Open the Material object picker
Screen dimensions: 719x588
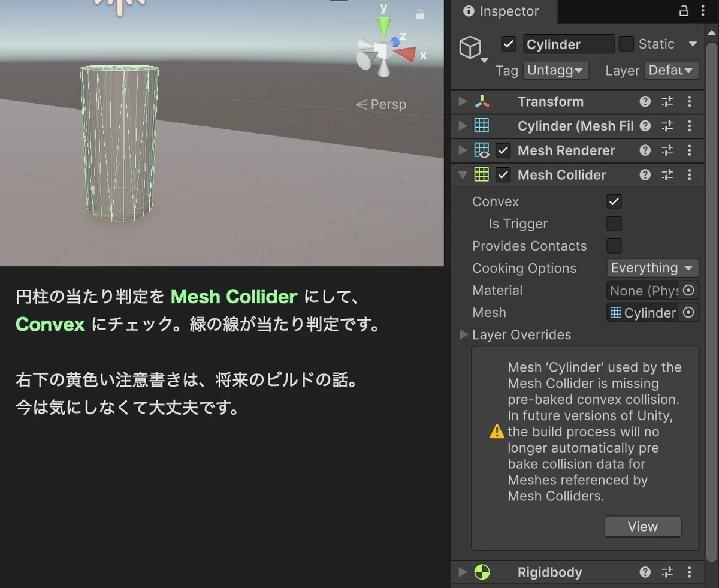pos(689,291)
